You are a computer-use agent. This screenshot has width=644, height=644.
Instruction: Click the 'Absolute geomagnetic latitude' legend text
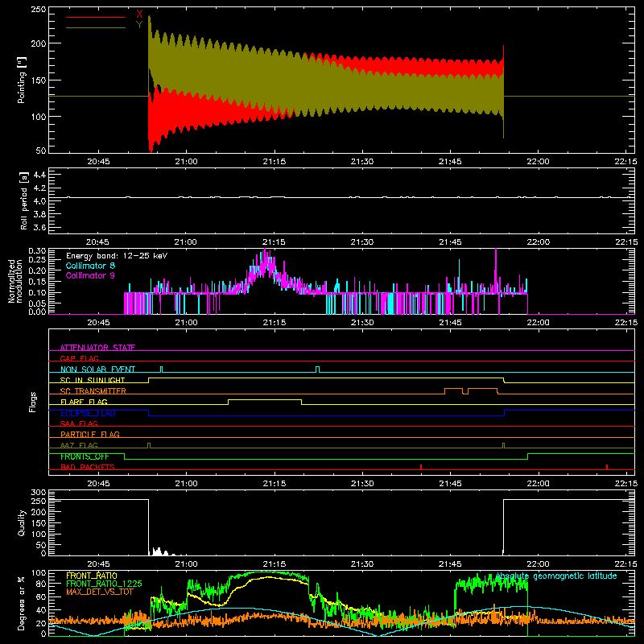(x=556, y=576)
